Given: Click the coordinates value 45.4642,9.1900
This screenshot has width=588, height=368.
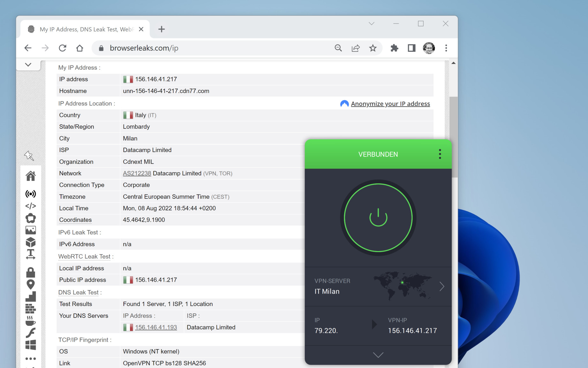Looking at the screenshot, I should coord(144,220).
